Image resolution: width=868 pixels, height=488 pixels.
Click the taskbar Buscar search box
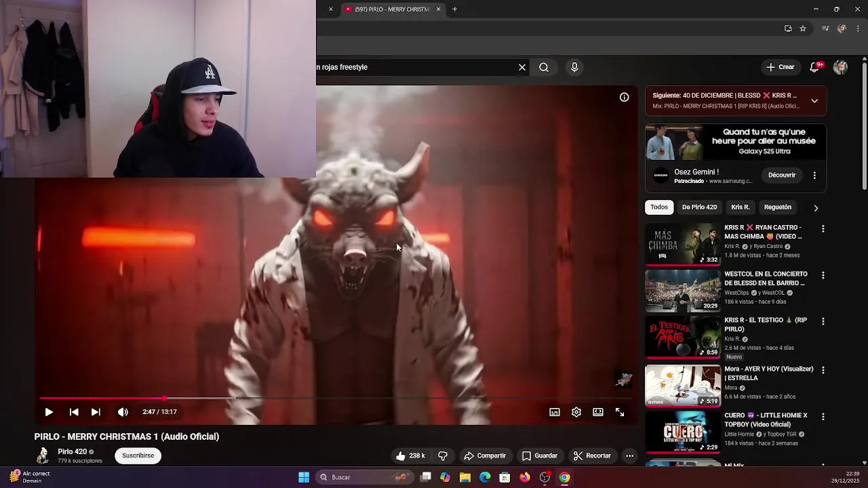pos(365,477)
